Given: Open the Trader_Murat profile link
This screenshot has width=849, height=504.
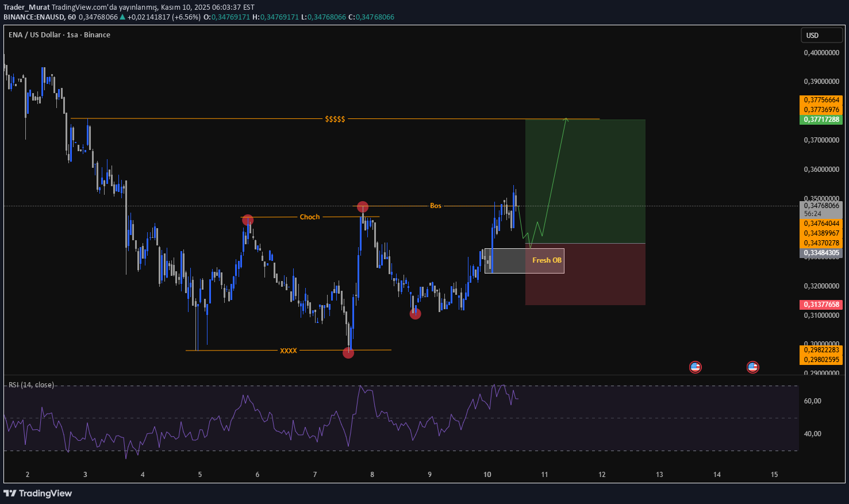Looking at the screenshot, I should coord(26,7).
